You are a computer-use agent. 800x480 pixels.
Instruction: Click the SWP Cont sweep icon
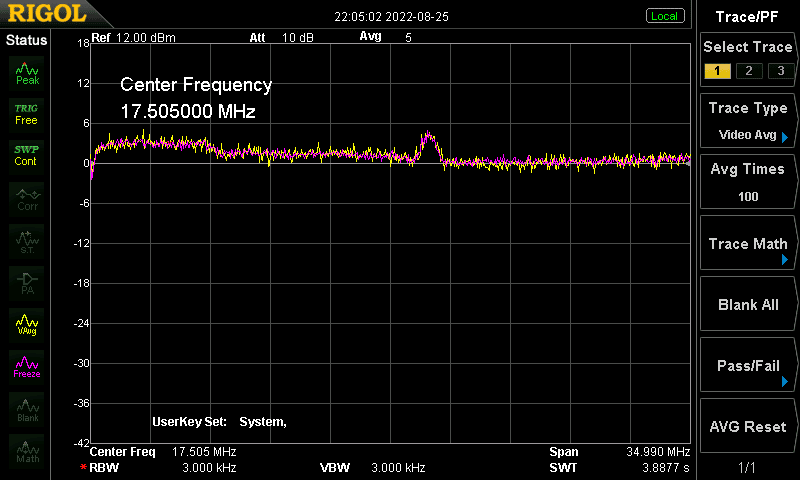(x=27, y=156)
